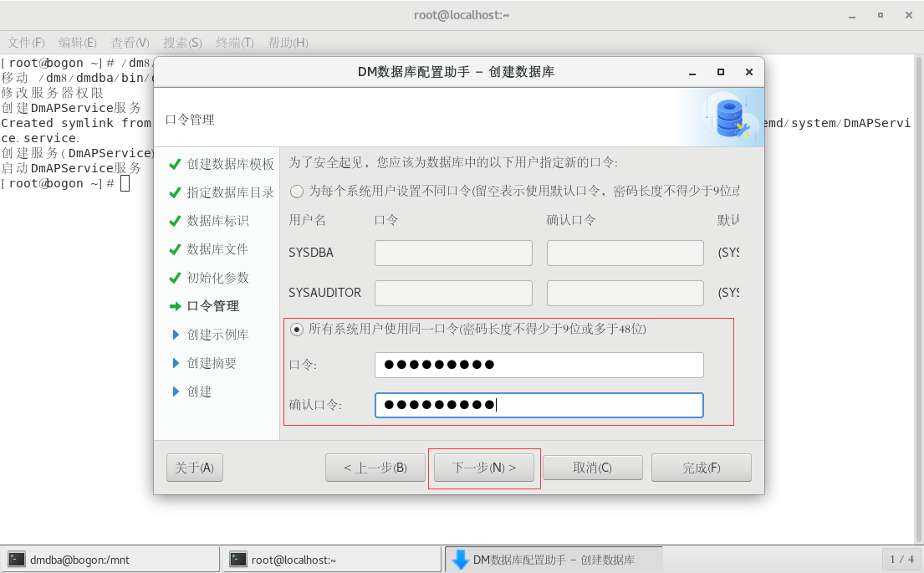Maximize the root@localhost terminal window

click(880, 15)
